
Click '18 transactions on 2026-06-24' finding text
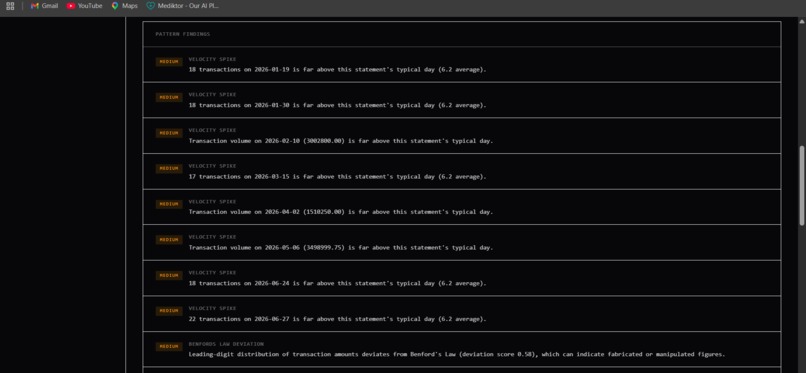pyautogui.click(x=337, y=283)
